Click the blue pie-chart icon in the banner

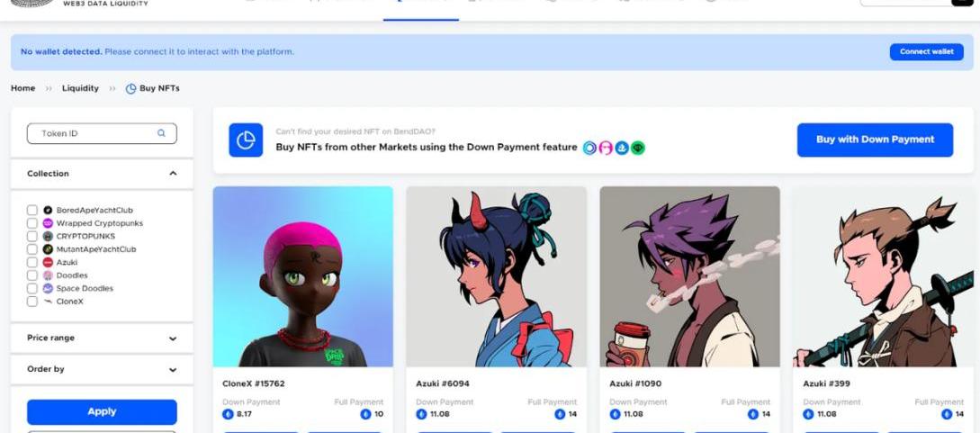[x=246, y=140]
